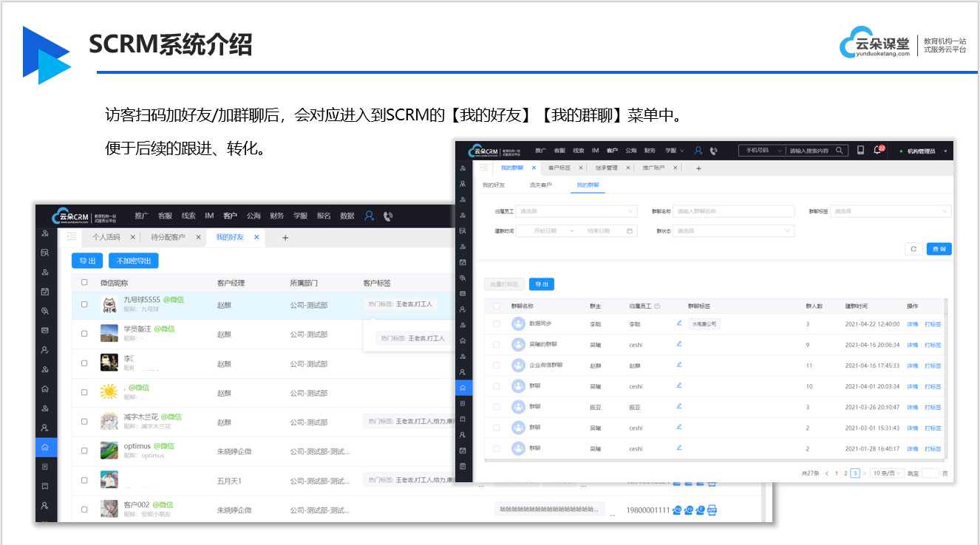Click 打标签 link for 企业微信群聊 row
The width and height of the screenshot is (980, 545).
[933, 366]
